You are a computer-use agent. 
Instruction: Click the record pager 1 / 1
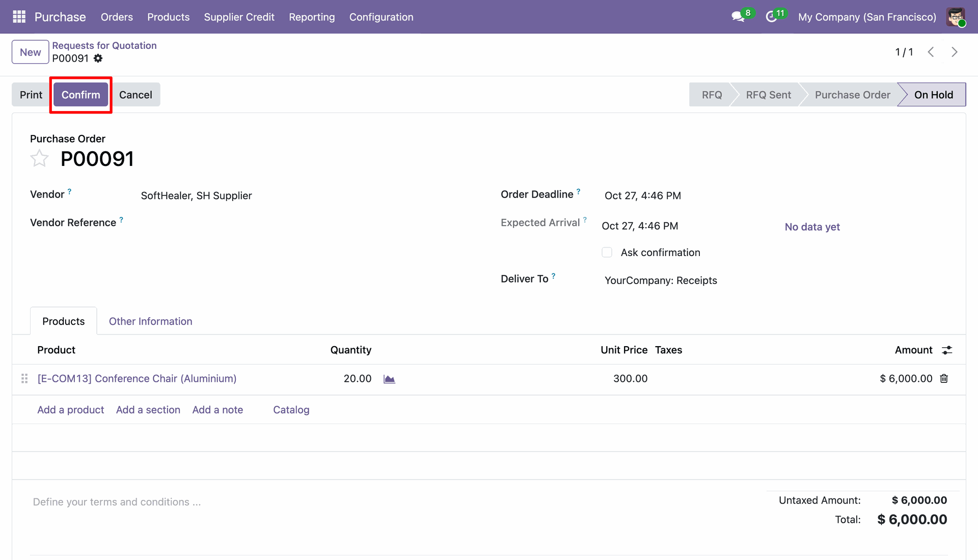coord(904,52)
